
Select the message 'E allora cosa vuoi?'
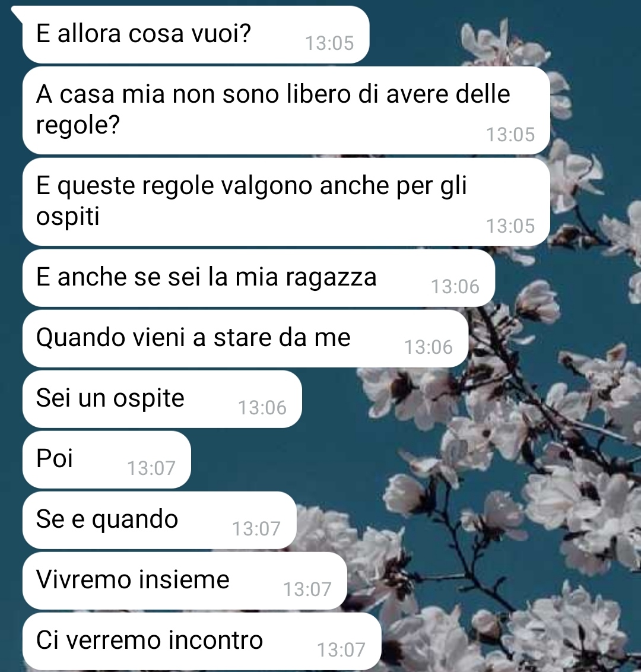click(x=196, y=34)
